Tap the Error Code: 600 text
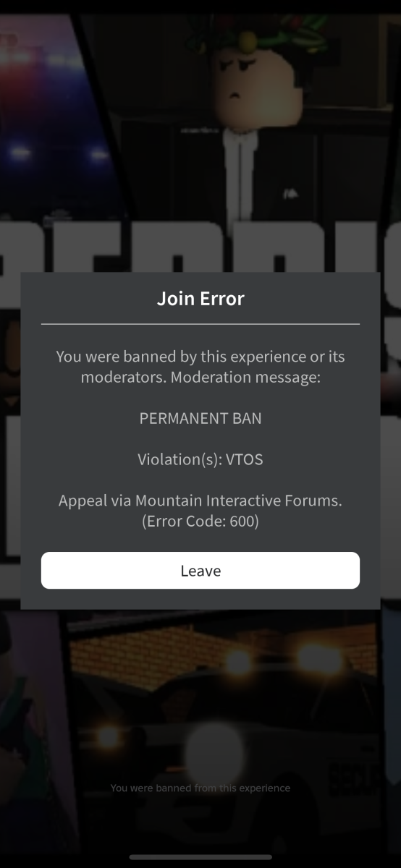Screen dimensions: 401x868 click(x=200, y=521)
